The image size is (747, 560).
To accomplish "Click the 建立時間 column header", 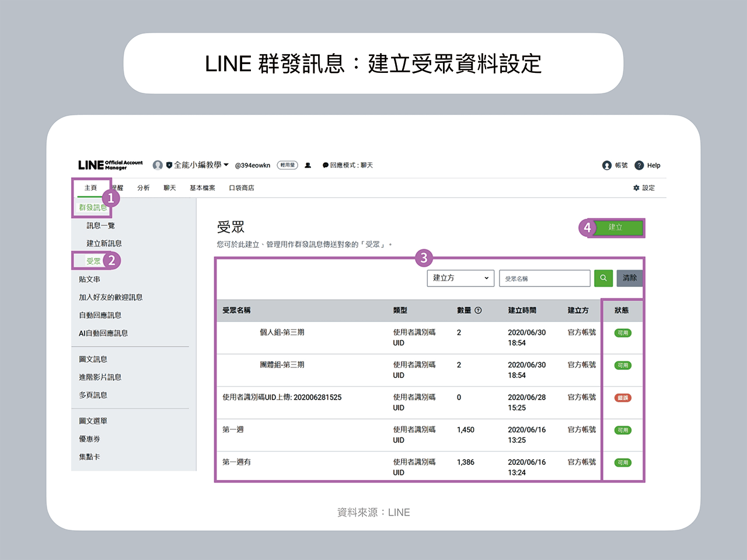I will pos(522,310).
